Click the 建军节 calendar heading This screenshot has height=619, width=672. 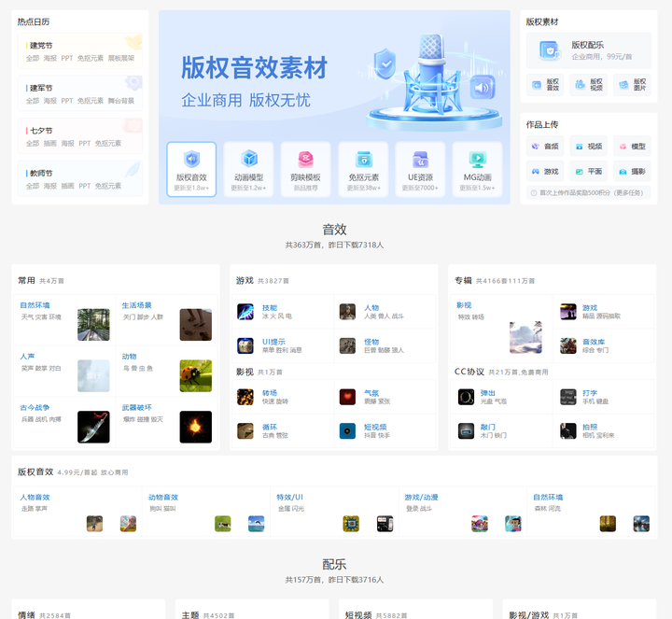click(x=41, y=88)
